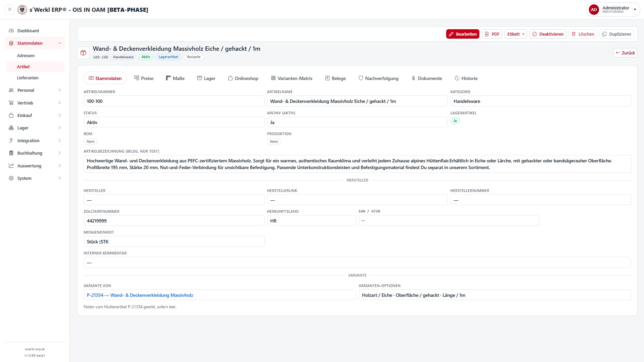The height and width of the screenshot is (362, 644).
Task: Click the Herkunftsland field HR
Action: [x=311, y=221]
